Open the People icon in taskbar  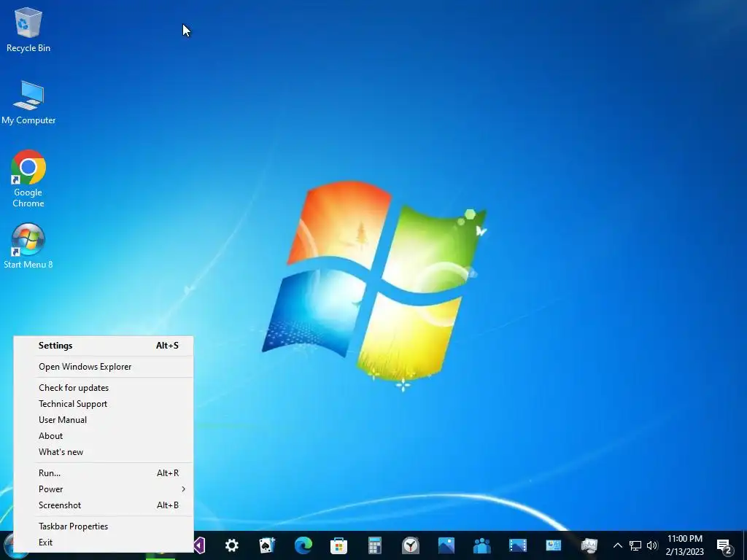coord(482,545)
